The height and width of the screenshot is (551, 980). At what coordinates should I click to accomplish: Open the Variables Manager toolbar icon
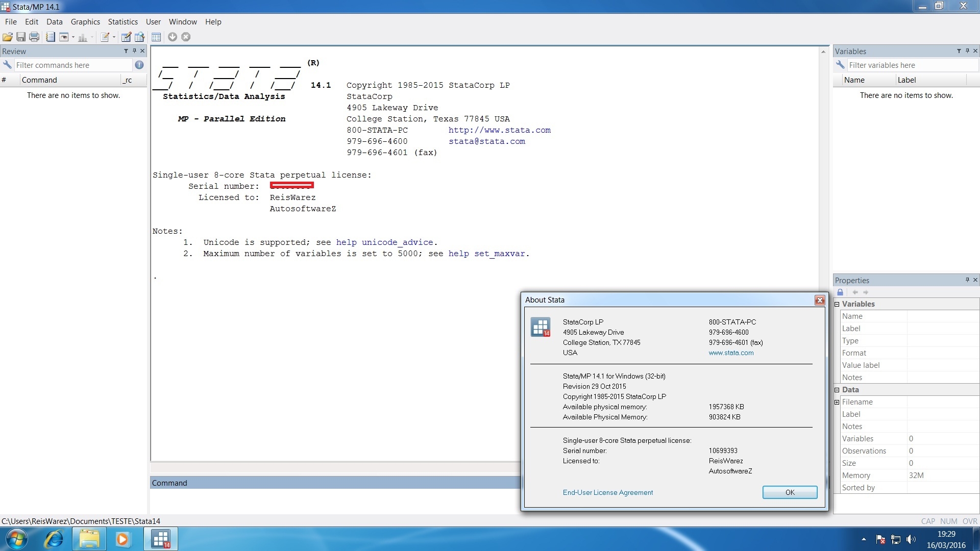pos(156,37)
